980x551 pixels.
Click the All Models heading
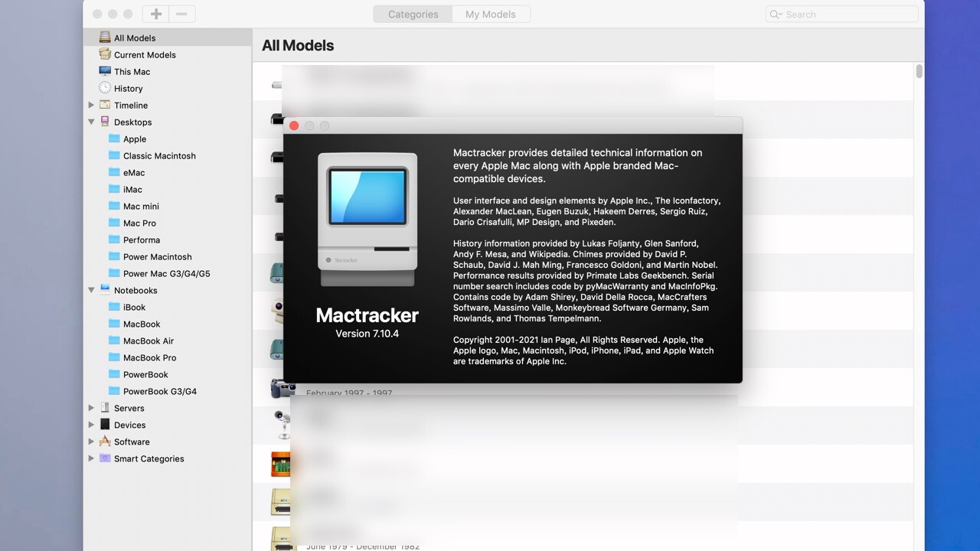click(298, 45)
